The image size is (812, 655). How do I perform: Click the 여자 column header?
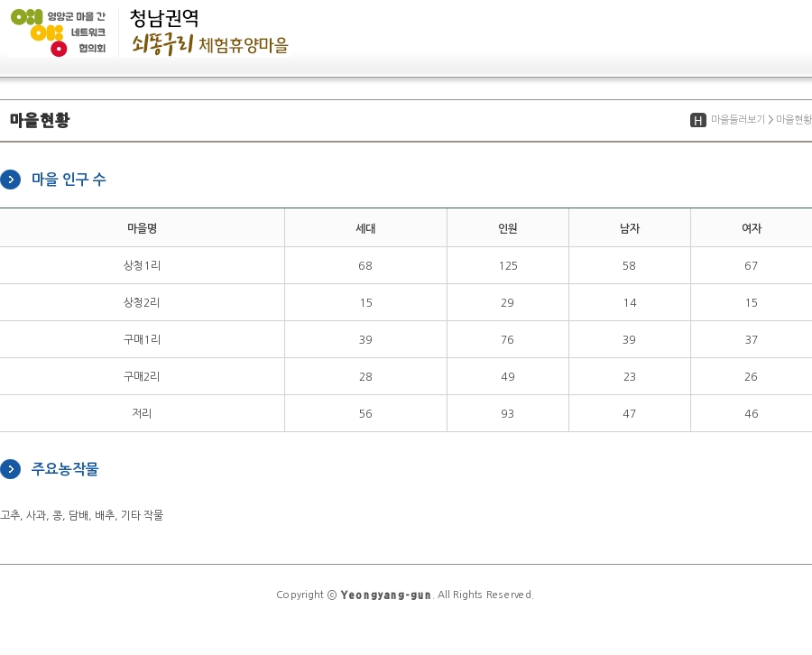tap(752, 228)
